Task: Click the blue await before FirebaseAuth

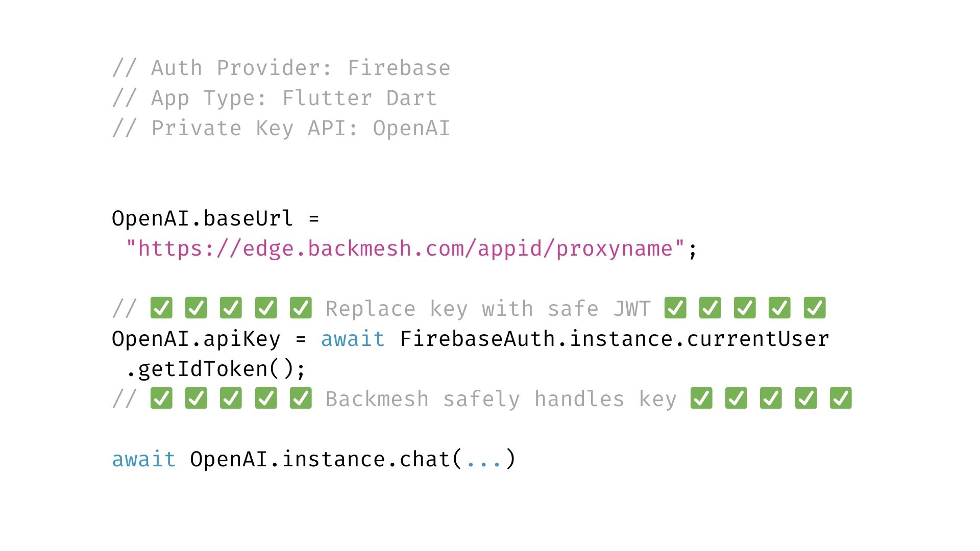Action: [x=353, y=339]
